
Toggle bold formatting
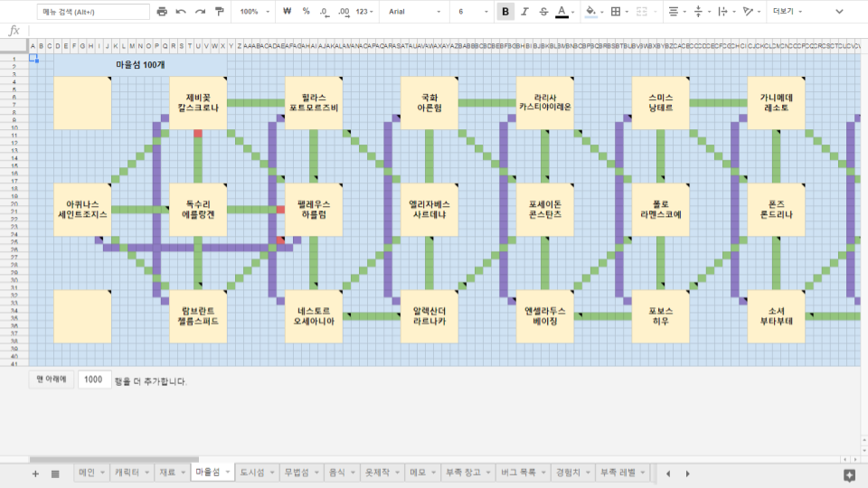(x=505, y=12)
